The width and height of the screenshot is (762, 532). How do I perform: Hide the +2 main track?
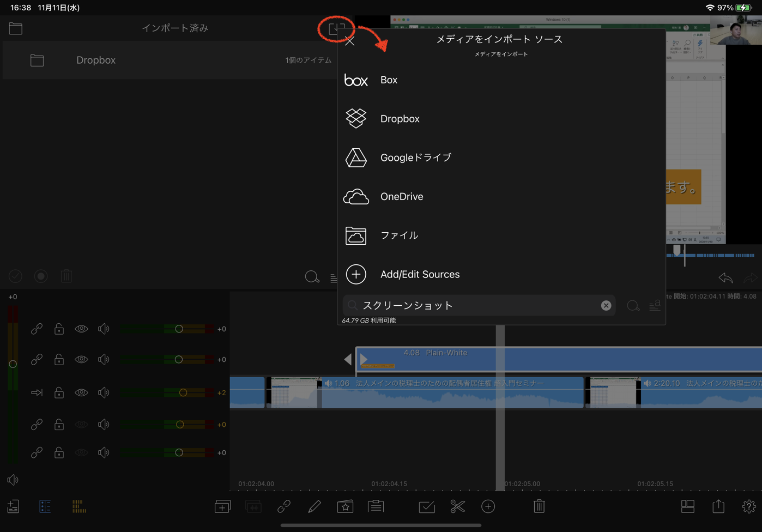pos(81,392)
